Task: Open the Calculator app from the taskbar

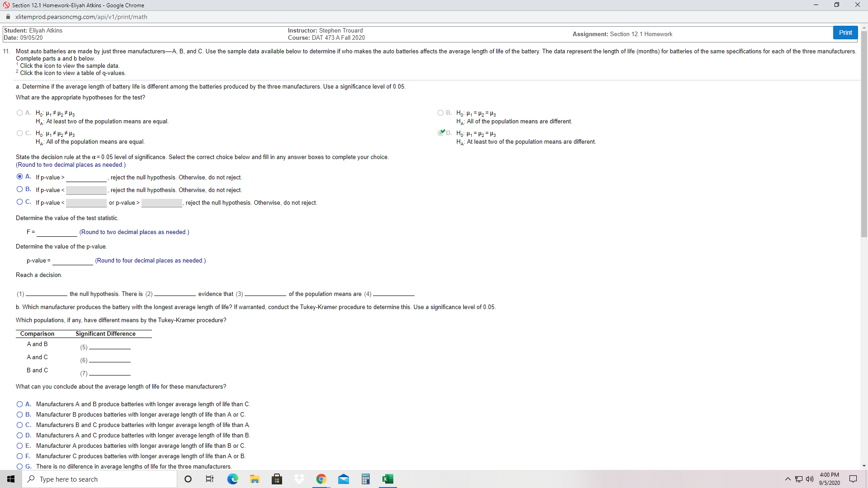Action: tap(366, 479)
